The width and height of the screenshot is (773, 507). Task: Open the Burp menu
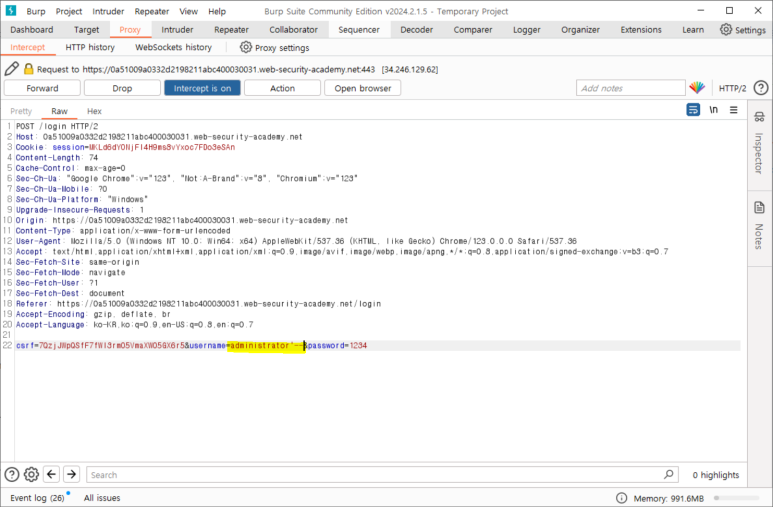click(x=35, y=11)
